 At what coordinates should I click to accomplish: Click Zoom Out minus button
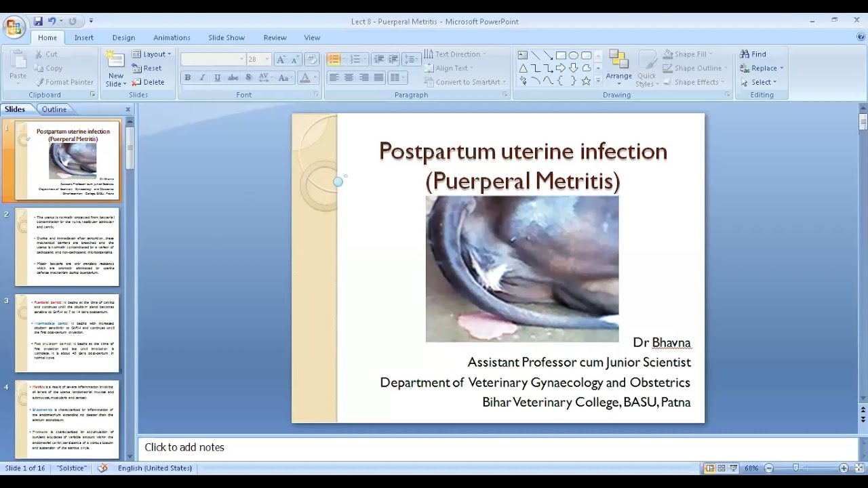(769, 468)
